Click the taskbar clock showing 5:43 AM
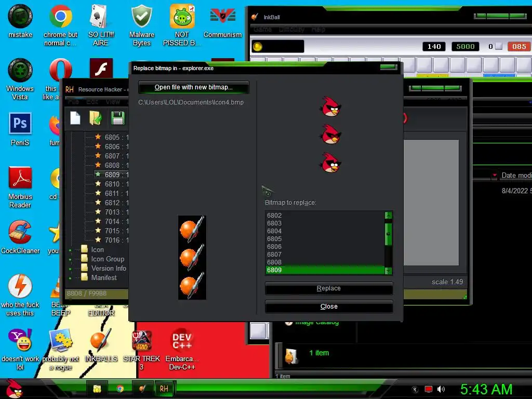The height and width of the screenshot is (399, 532). pos(486,389)
